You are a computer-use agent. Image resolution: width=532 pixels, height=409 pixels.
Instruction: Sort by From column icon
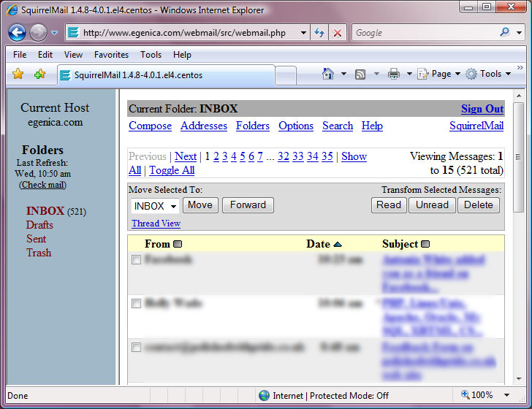point(178,244)
